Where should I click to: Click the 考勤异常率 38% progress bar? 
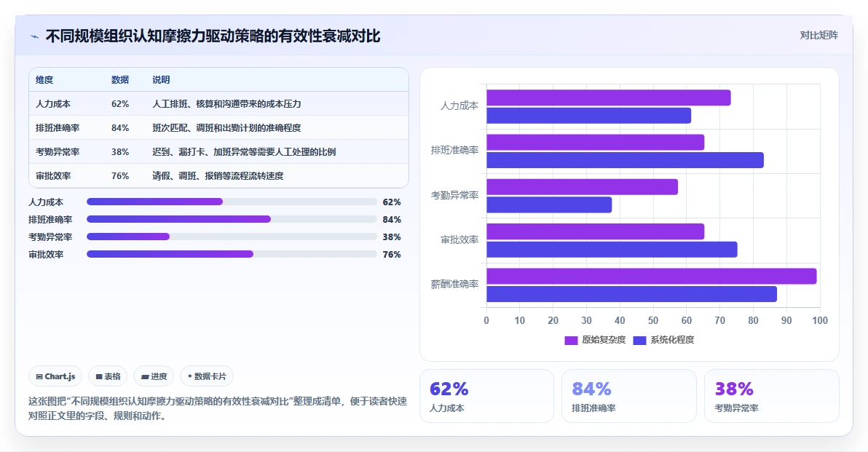tap(232, 237)
